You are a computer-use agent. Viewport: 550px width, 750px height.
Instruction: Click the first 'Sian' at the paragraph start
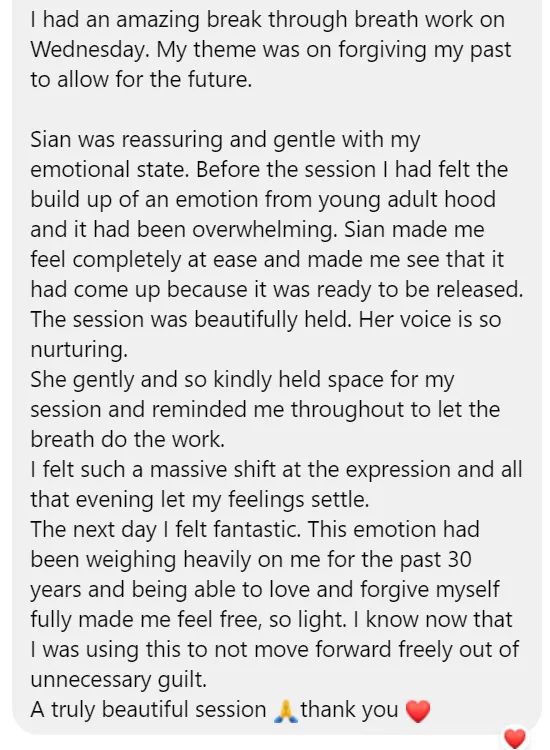(x=51, y=140)
